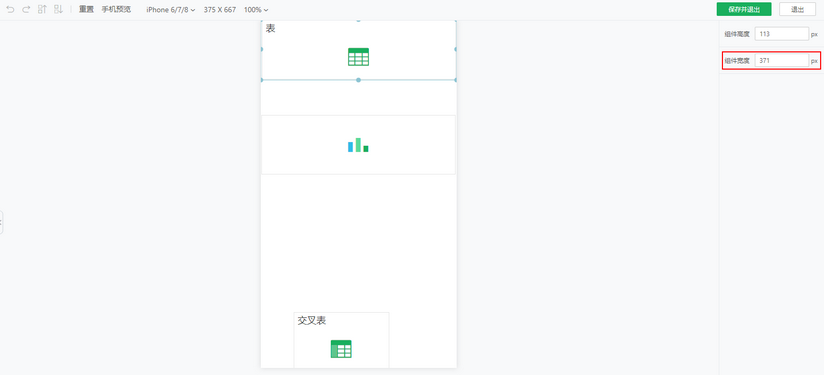The height and width of the screenshot is (375, 824).
Task: Click the 重置 reset button
Action: coord(86,9)
